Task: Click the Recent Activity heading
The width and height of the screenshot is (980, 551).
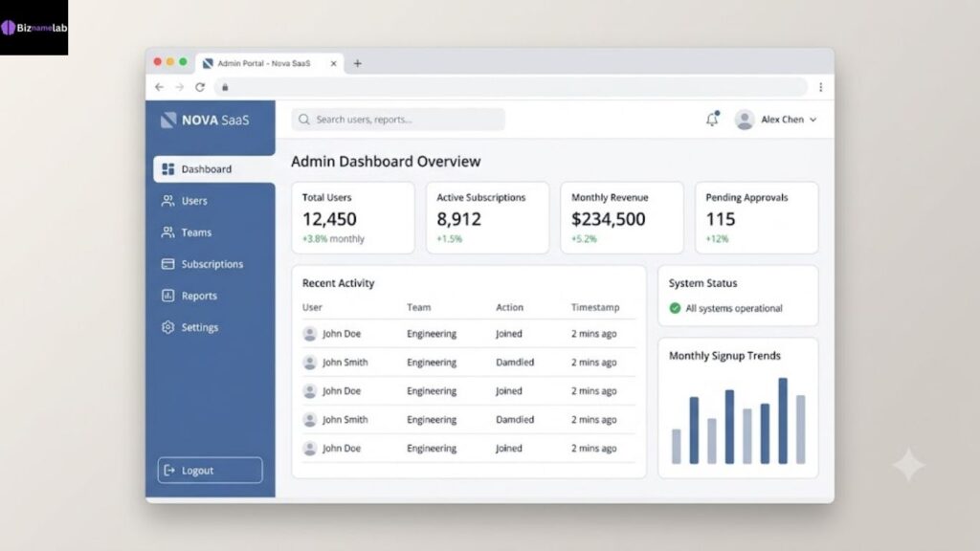Action: click(338, 283)
